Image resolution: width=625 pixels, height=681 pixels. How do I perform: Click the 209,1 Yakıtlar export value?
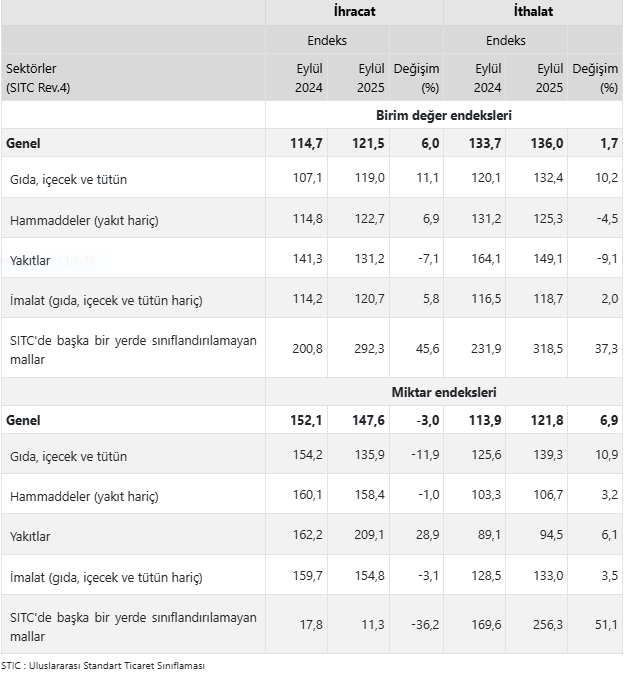[x=365, y=536]
